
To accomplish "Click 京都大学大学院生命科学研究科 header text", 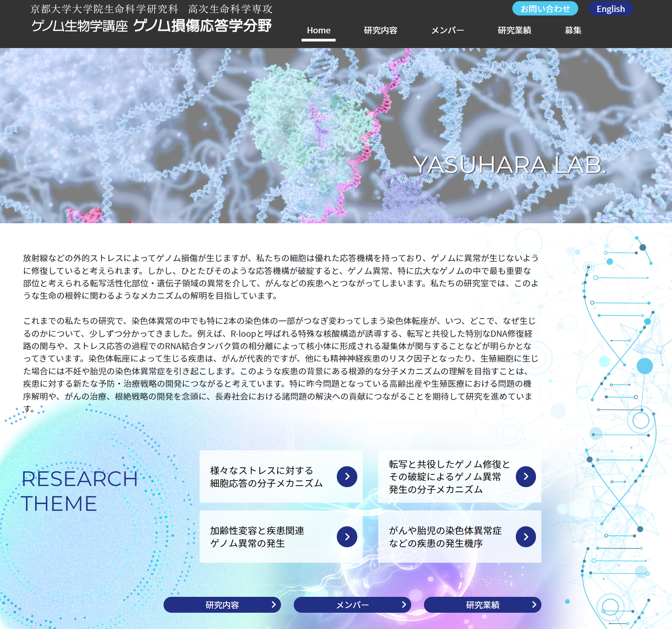I will click(x=104, y=9).
